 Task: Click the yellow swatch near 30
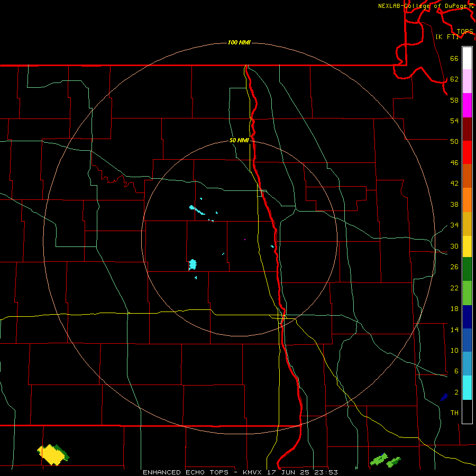click(x=467, y=246)
